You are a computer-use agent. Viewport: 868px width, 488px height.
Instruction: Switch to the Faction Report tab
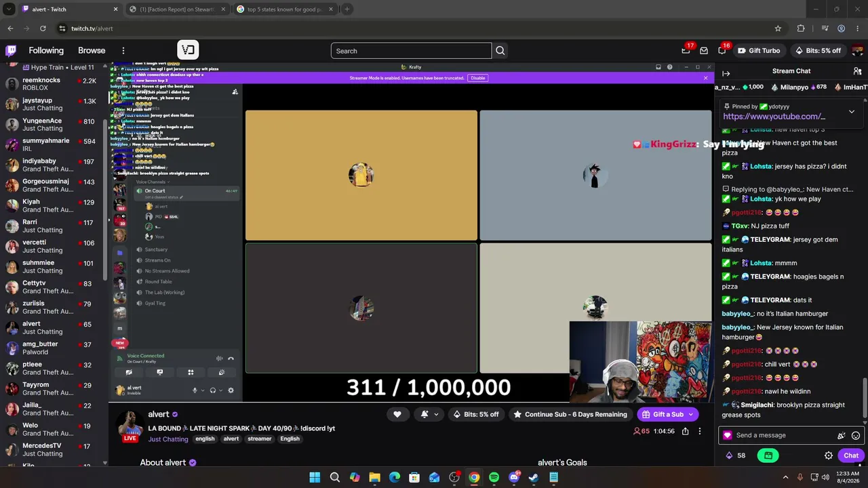coord(178,9)
